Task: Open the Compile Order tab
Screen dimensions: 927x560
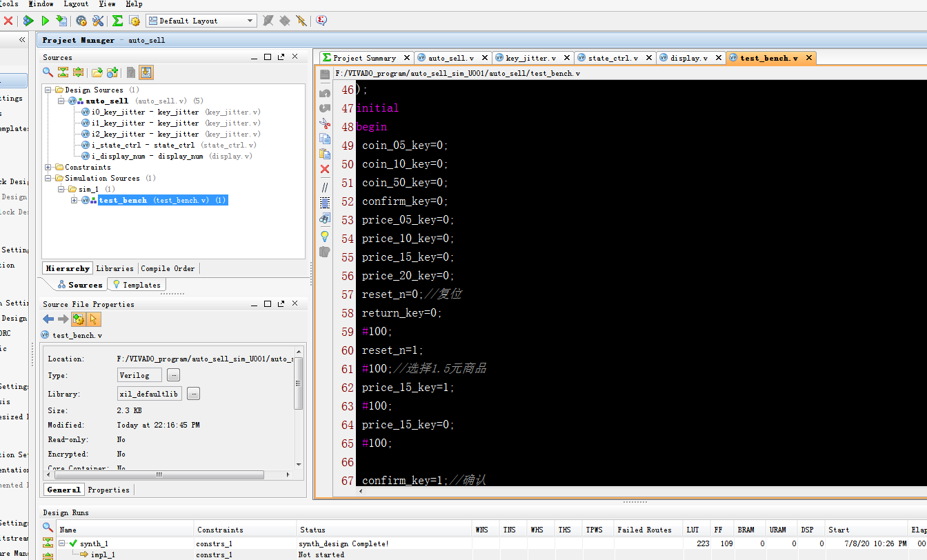Action: point(168,268)
